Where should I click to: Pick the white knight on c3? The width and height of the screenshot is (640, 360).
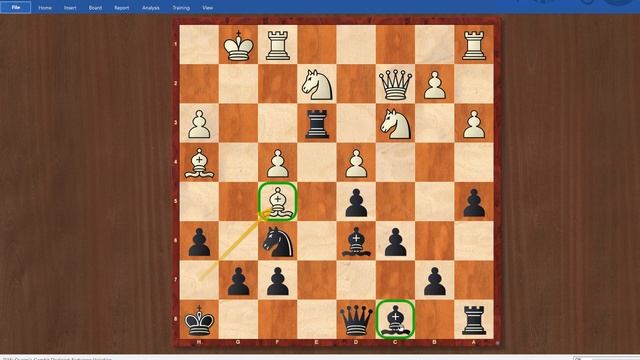point(395,124)
